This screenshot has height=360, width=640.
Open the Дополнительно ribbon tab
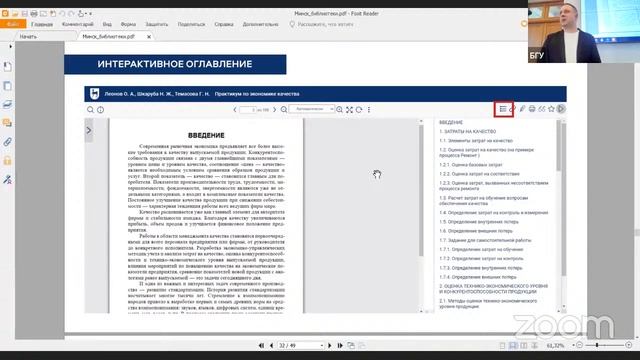(x=260, y=24)
